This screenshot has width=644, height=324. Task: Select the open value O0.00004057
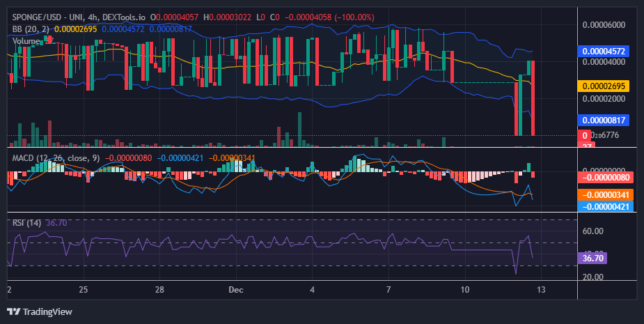tap(175, 17)
